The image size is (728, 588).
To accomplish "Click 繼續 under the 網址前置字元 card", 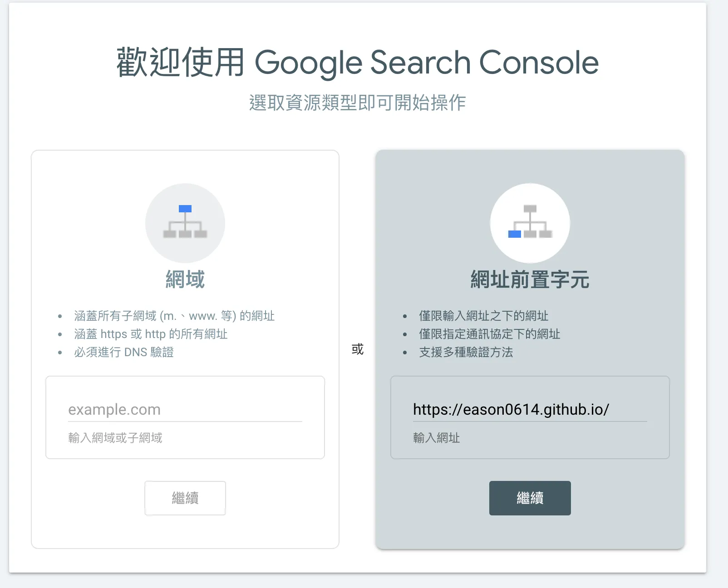I will point(529,498).
